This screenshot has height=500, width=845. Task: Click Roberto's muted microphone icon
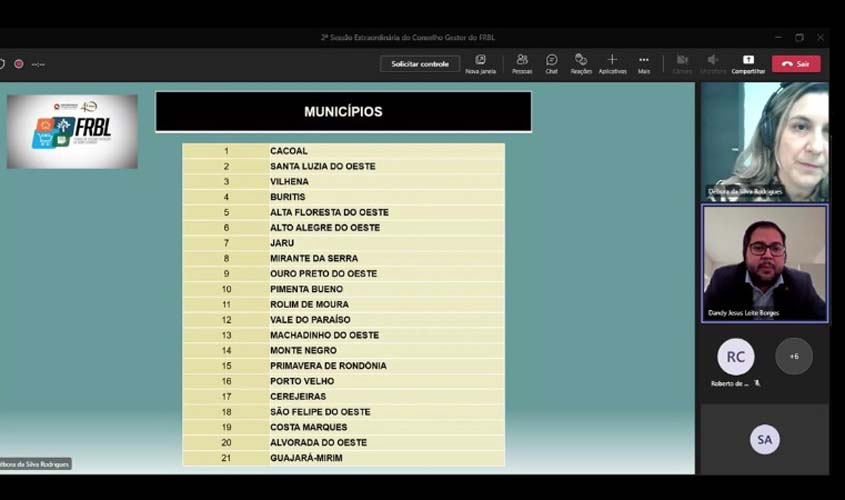(x=757, y=383)
